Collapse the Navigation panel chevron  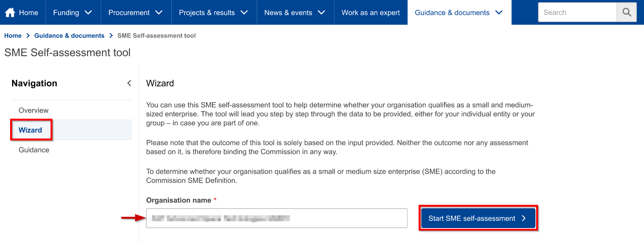coord(129,83)
